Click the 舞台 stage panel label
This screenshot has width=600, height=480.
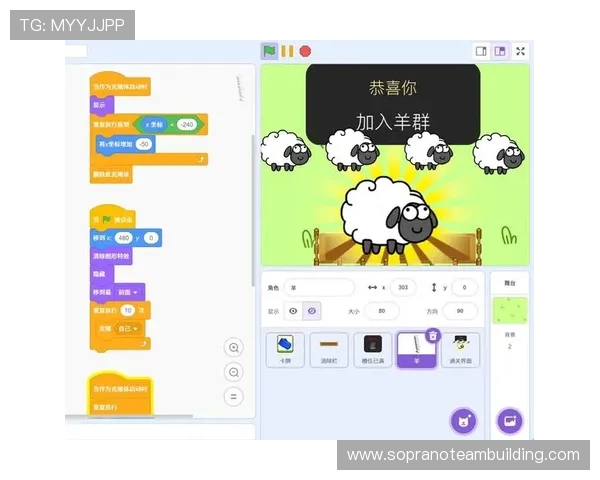tap(510, 283)
